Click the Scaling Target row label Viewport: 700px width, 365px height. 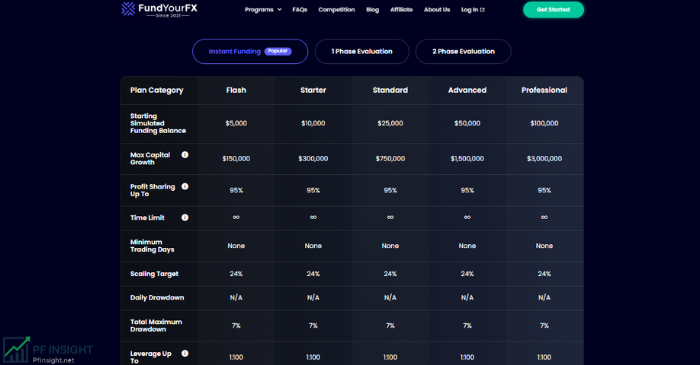click(154, 274)
